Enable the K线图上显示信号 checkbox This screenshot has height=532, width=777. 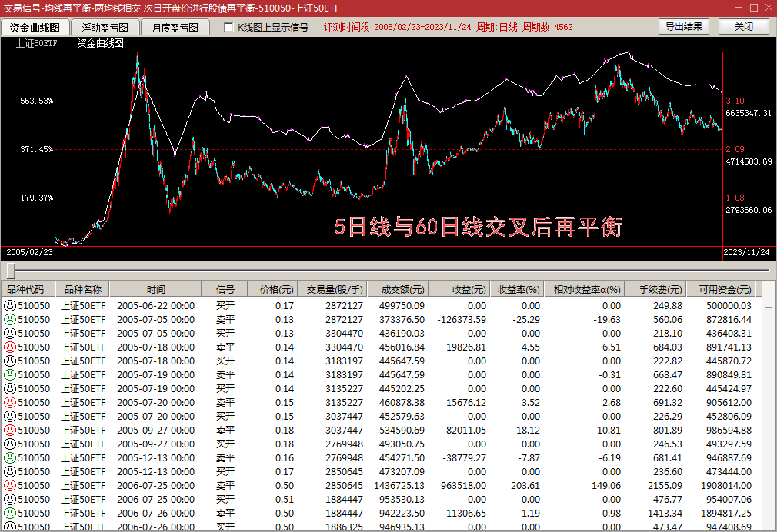228,28
